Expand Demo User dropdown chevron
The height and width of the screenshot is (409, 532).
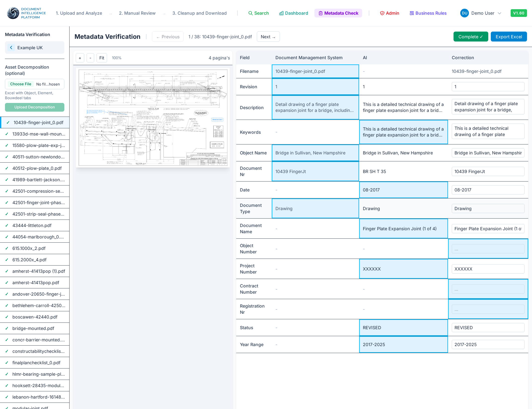(x=499, y=13)
